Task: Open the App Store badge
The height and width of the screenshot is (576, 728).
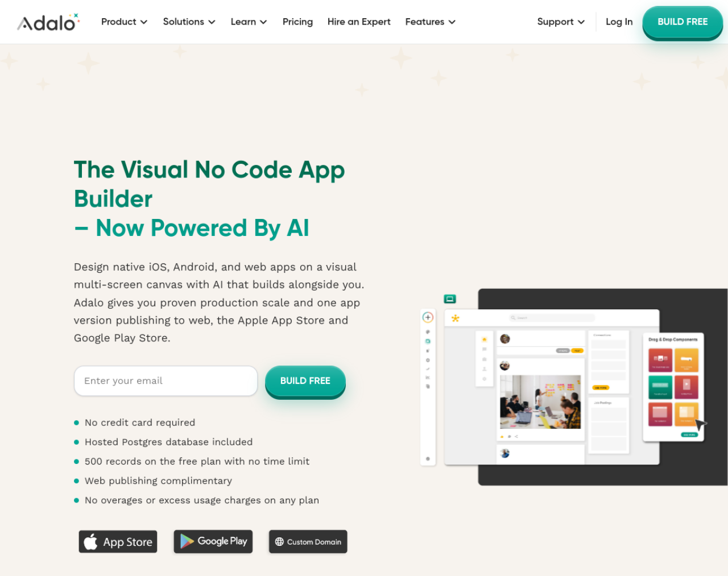Action: 118,542
